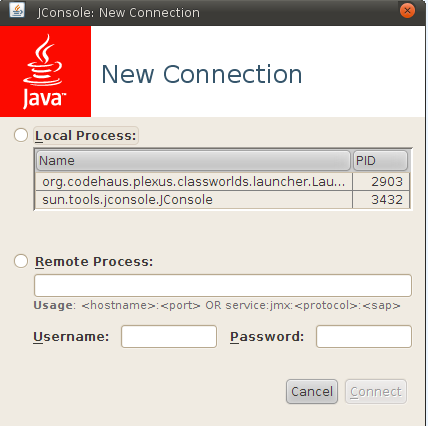
Task: Focus the Remote Process address field
Action: pyautogui.click(x=223, y=285)
